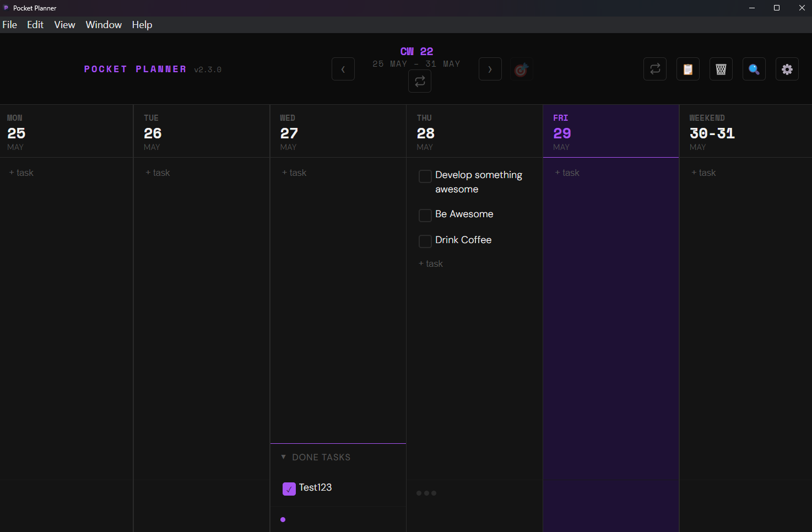Open search with magnifying glass icon
Viewport: 812px width, 532px height.
click(x=754, y=69)
